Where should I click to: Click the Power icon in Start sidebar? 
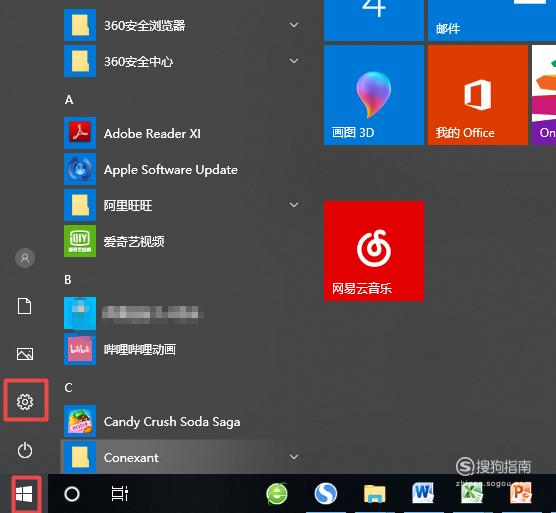25,450
